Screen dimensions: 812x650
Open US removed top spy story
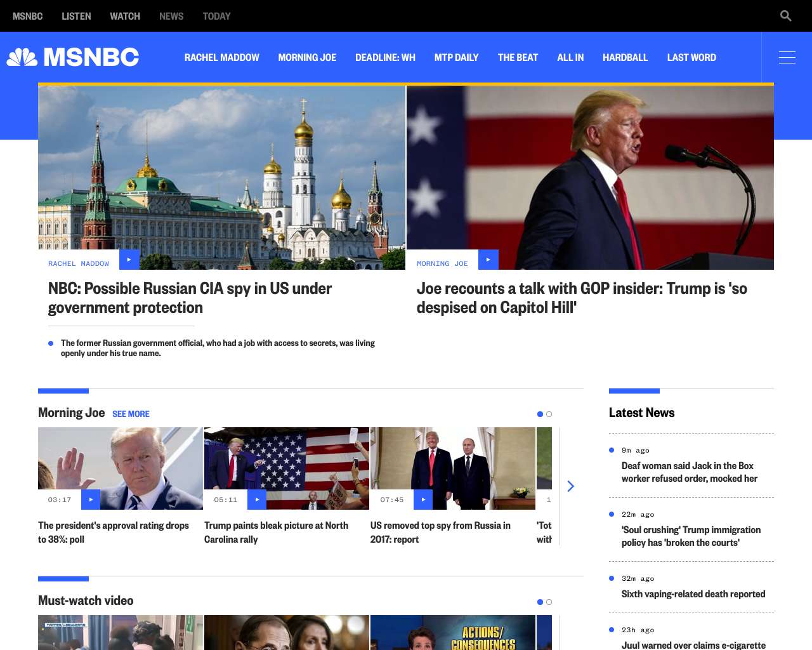(x=440, y=532)
